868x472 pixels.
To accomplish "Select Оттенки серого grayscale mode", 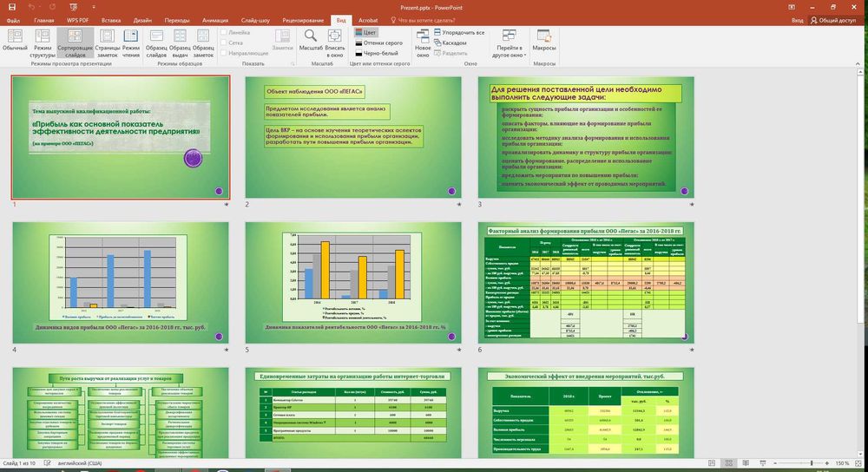I will pyautogui.click(x=378, y=43).
